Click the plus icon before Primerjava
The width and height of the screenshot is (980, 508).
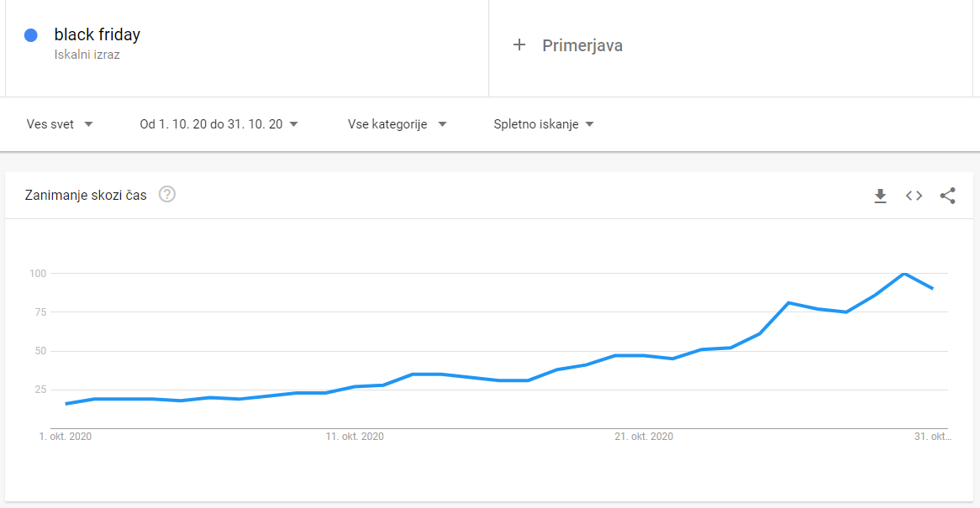(x=519, y=45)
